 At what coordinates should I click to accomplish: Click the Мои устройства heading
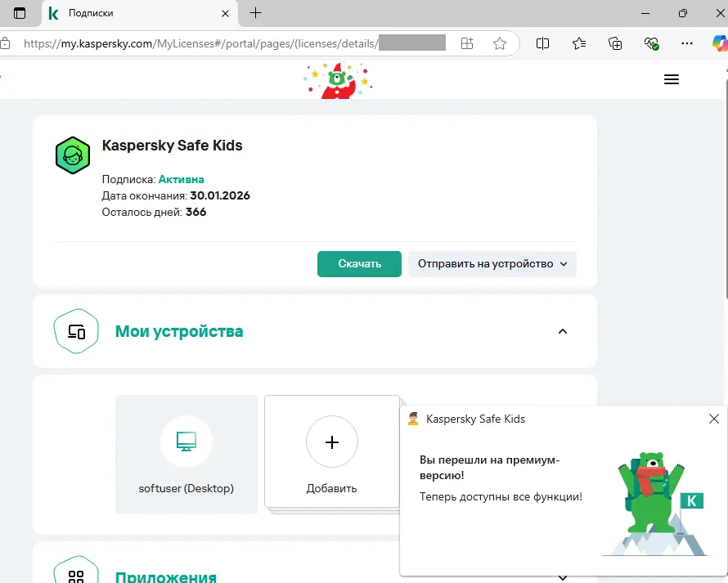tap(179, 331)
